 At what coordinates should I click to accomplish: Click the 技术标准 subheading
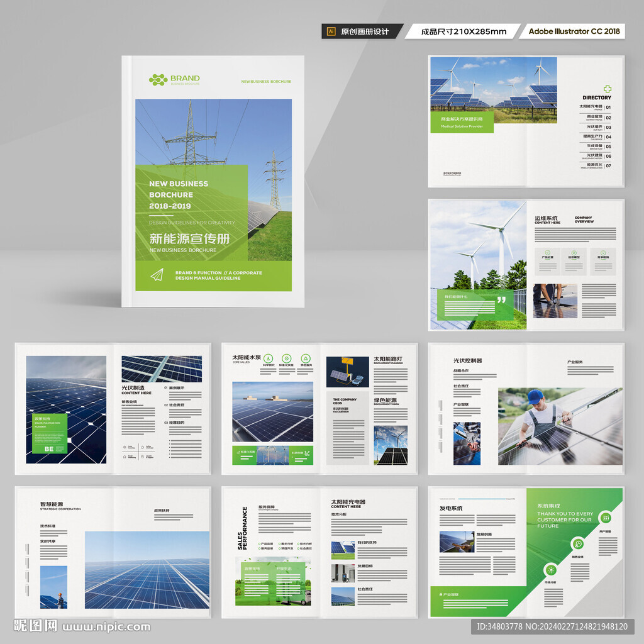click(x=48, y=526)
